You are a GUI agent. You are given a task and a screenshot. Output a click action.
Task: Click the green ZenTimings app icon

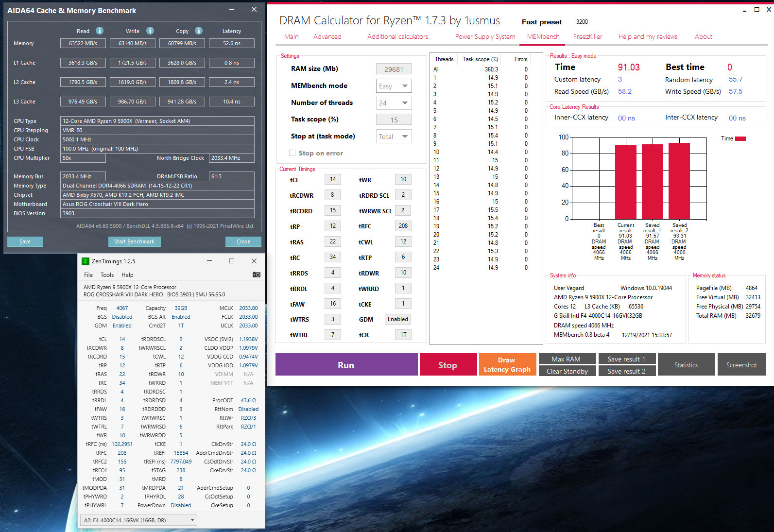(x=85, y=261)
